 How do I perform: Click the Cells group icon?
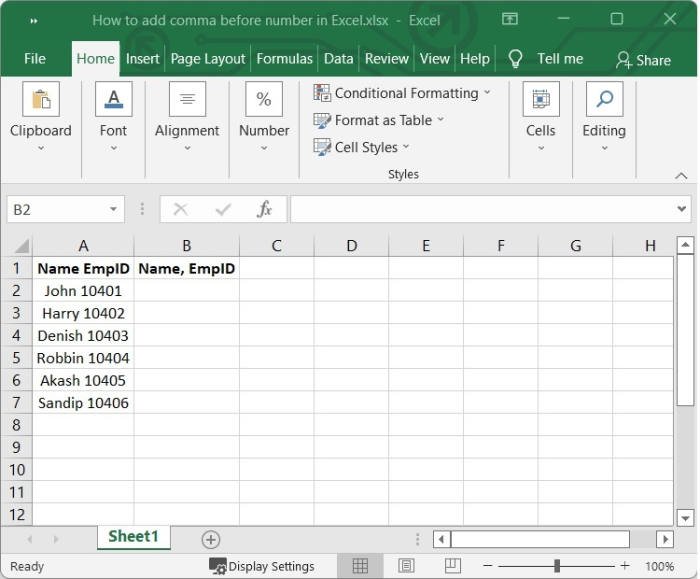(x=541, y=100)
